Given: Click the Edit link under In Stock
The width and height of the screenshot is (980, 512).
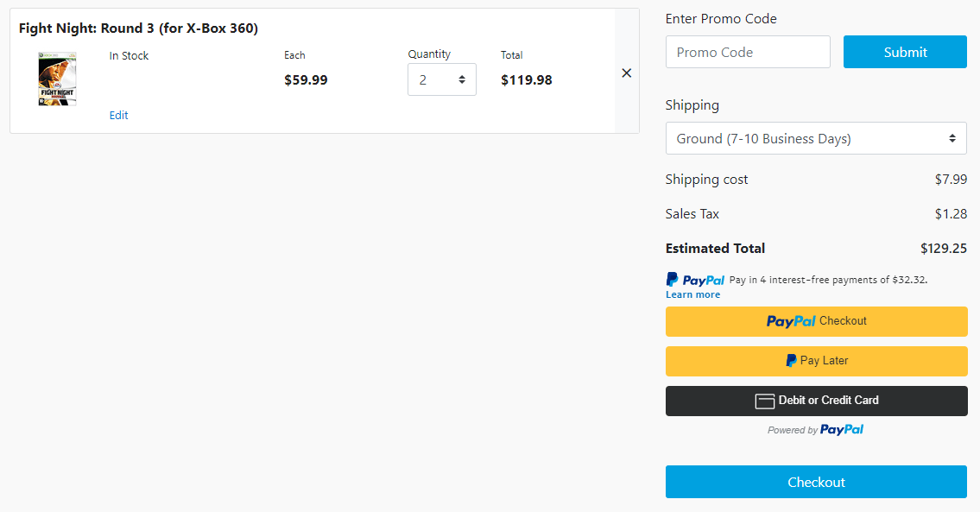Looking at the screenshot, I should pos(119,116).
